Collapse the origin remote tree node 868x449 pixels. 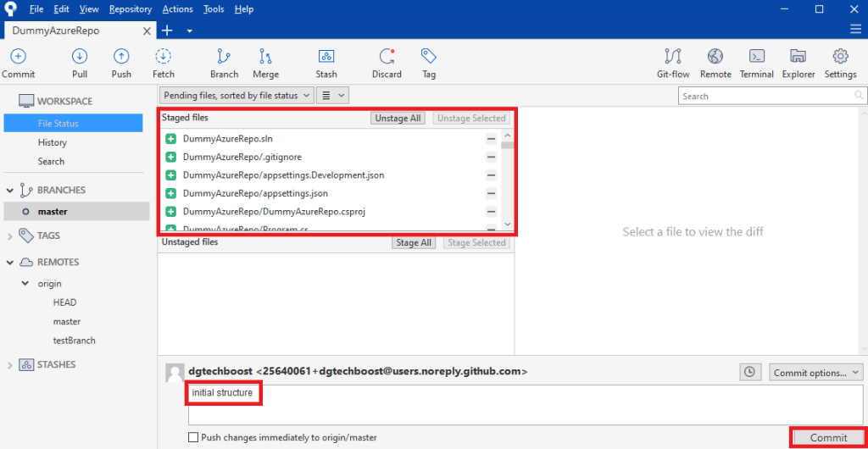(26, 284)
